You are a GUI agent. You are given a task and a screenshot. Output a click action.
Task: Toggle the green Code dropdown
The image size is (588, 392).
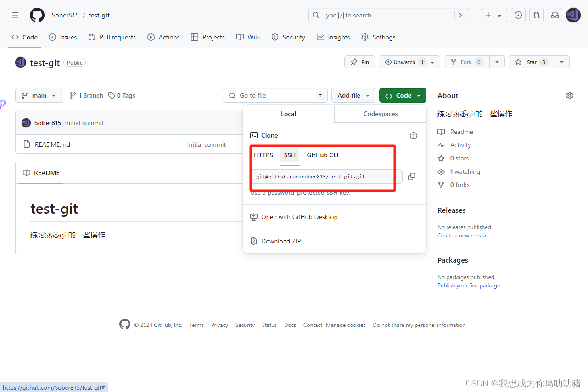point(403,95)
